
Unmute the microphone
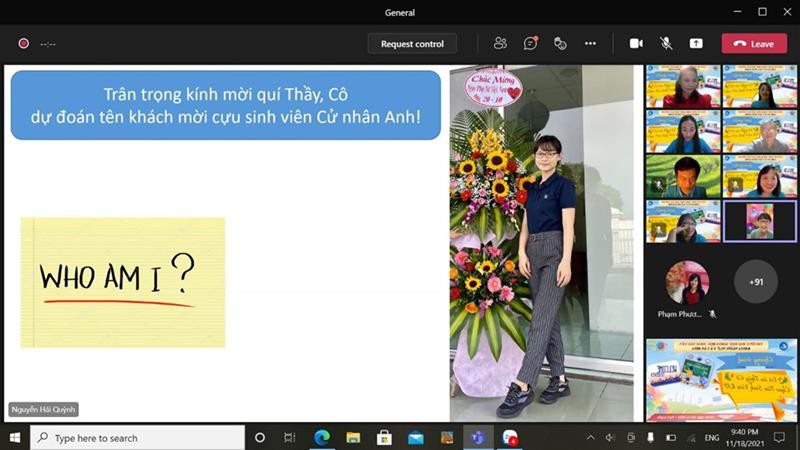tap(666, 43)
